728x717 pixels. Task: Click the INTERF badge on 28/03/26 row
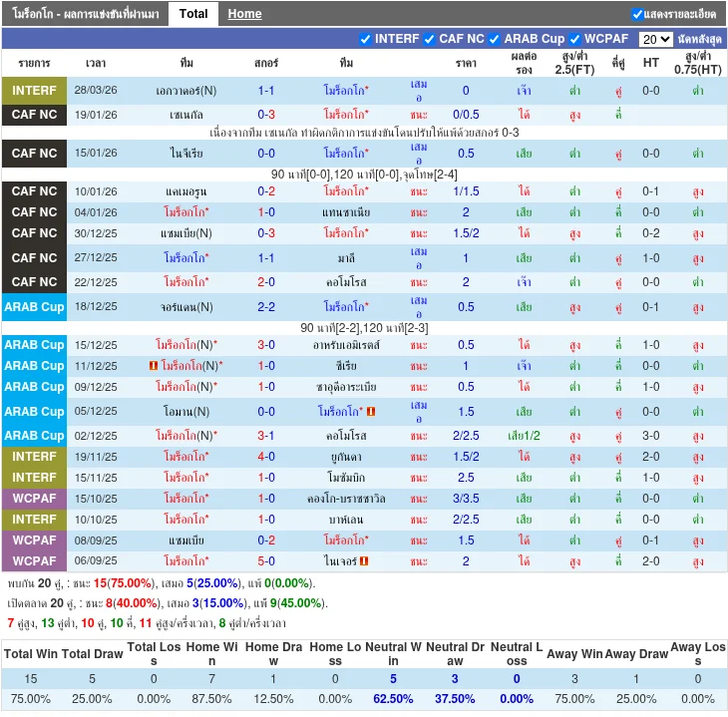click(35, 91)
